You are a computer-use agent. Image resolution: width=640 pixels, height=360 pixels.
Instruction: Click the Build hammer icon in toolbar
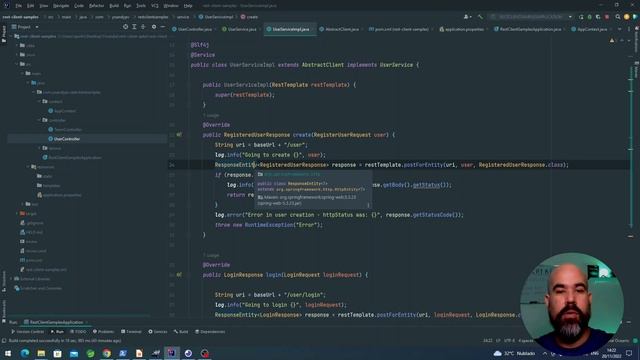[x=480, y=17]
